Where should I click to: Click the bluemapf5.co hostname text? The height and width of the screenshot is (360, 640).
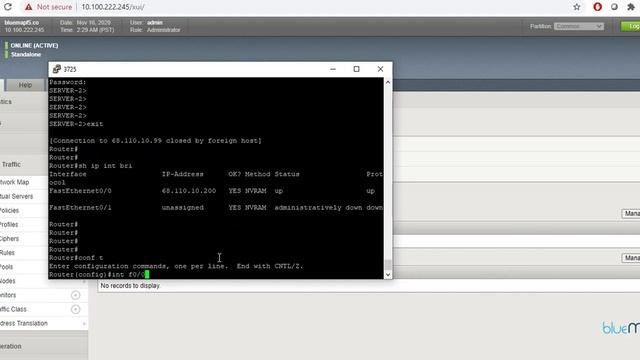(22, 22)
